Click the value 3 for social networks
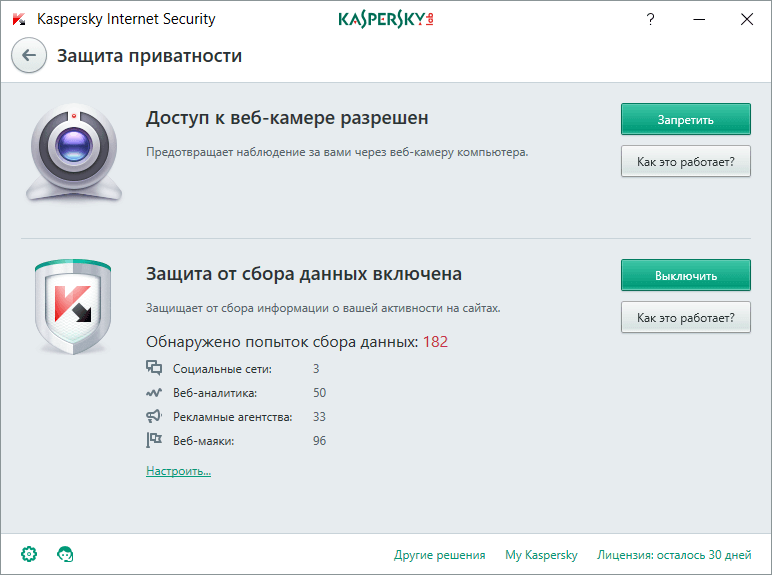 click(x=316, y=369)
